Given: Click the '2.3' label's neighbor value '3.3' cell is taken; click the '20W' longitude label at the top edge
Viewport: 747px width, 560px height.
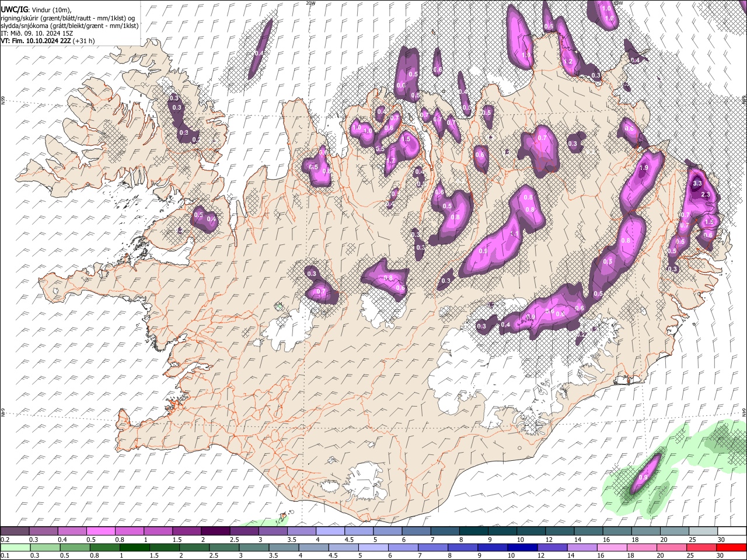Looking at the screenshot, I should pyautogui.click(x=310, y=3).
